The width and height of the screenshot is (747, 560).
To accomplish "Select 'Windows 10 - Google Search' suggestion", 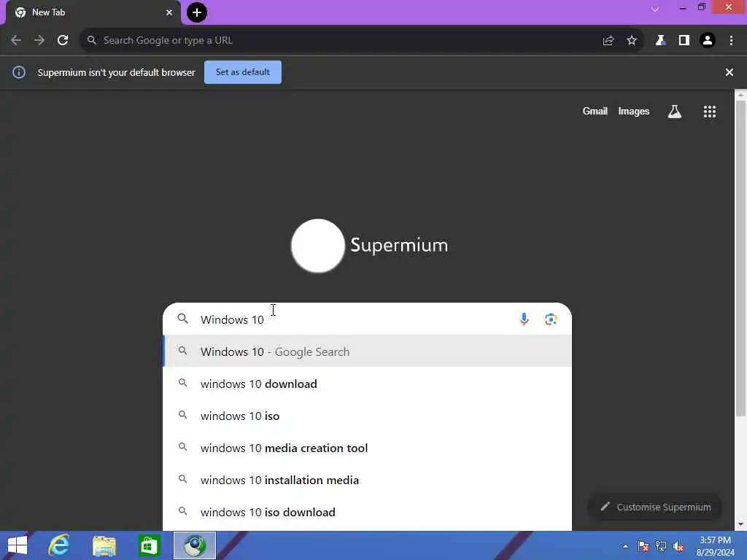I will tap(368, 351).
